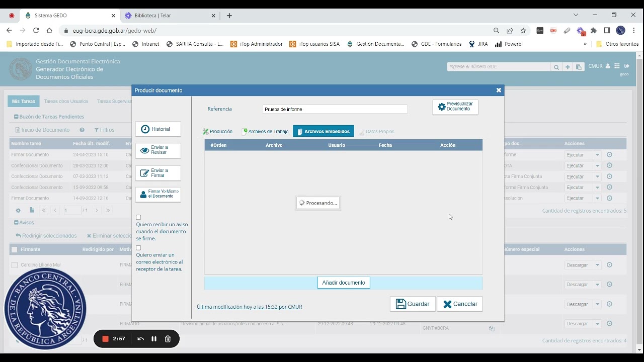Image resolution: width=644 pixels, height=362 pixels.
Task: Open the browser extensions puzzle icon
Action: pyautogui.click(x=594, y=31)
